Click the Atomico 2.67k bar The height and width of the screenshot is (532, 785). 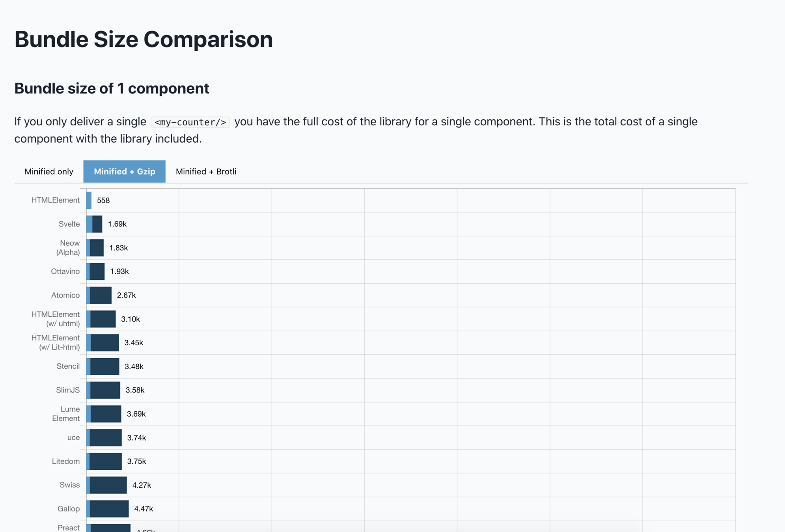click(x=100, y=295)
